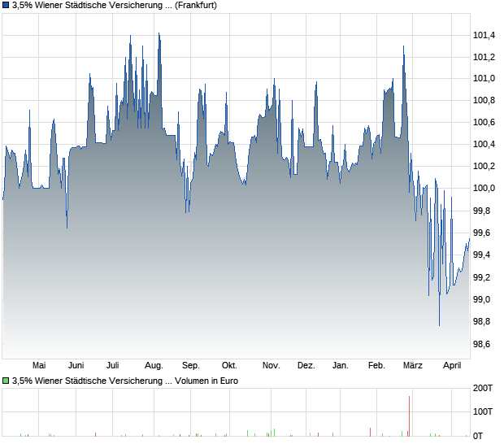Image resolution: width=504 pixels, height=444 pixels.
Task: Click the 'Sep.' month label
Action: [190, 366]
